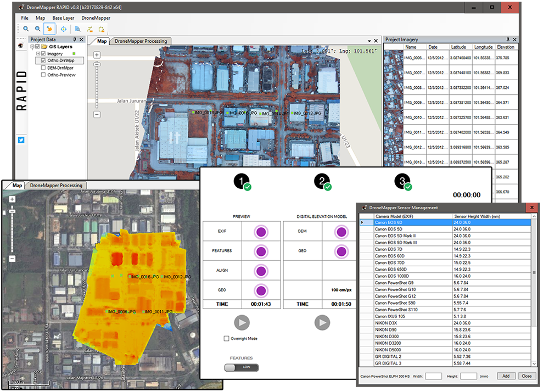Click Add button in Sensor Management
Viewport: 549px width, 392px height.
coord(506,376)
